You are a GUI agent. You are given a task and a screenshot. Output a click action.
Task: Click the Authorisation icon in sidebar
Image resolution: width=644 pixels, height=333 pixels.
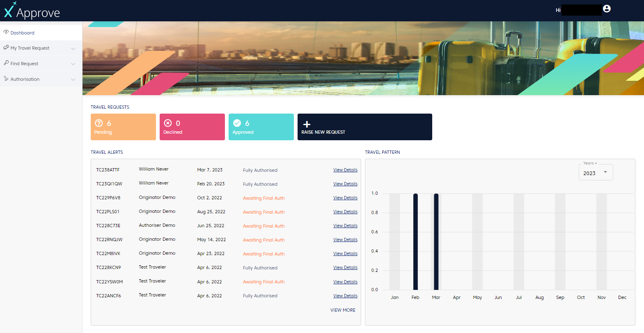6,79
